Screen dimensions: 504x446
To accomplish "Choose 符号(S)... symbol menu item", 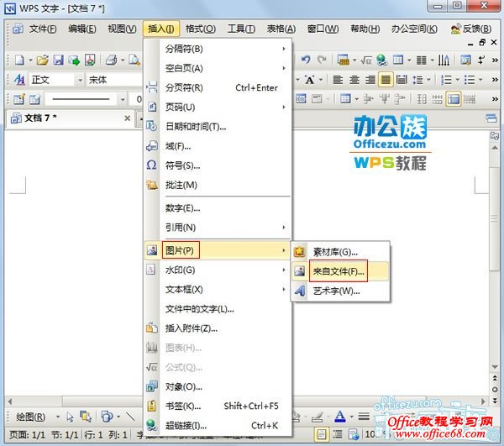I will [218, 165].
